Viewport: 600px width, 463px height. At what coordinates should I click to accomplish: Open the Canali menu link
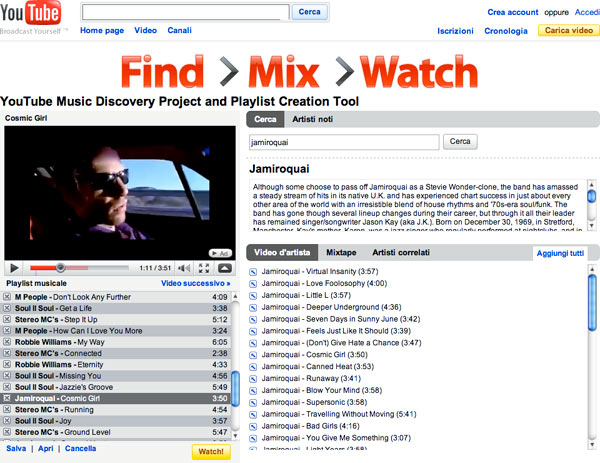[179, 30]
